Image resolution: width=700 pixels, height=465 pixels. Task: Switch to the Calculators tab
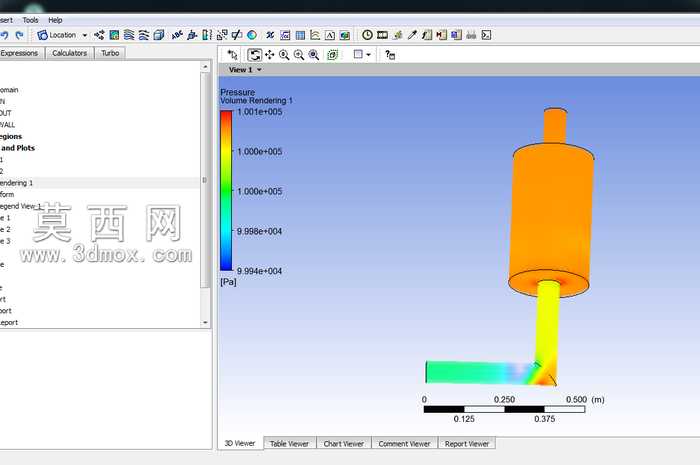70,53
